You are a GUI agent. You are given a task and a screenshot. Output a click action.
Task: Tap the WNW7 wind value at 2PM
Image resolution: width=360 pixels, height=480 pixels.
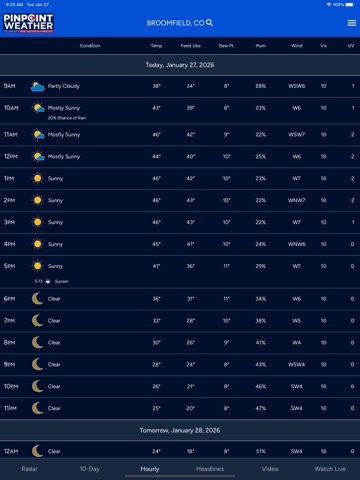coord(297,200)
